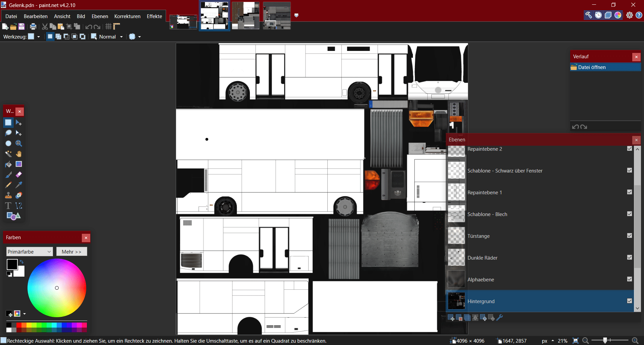
Task: Click the Mehr >> button
Action: click(71, 252)
